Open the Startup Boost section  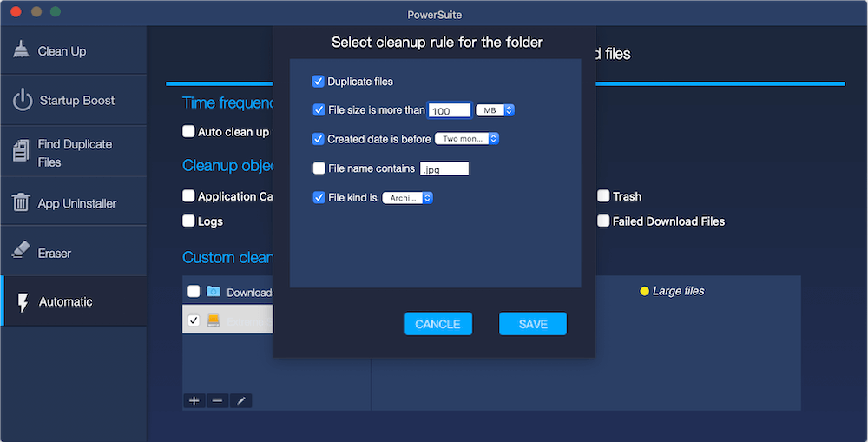click(74, 100)
